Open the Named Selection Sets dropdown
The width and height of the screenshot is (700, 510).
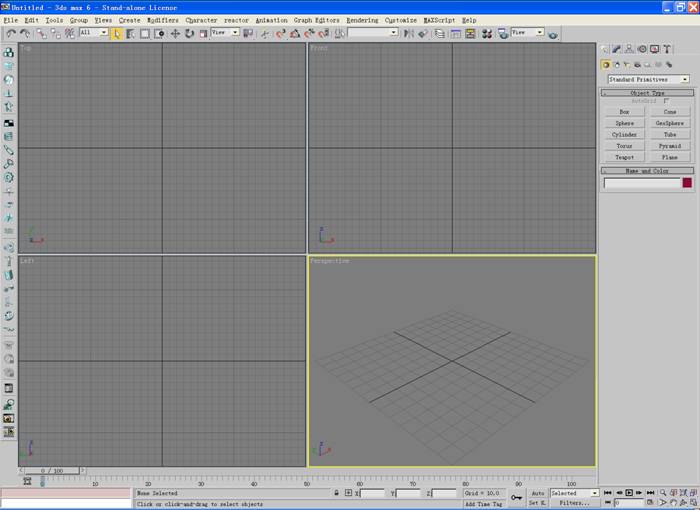coord(373,32)
